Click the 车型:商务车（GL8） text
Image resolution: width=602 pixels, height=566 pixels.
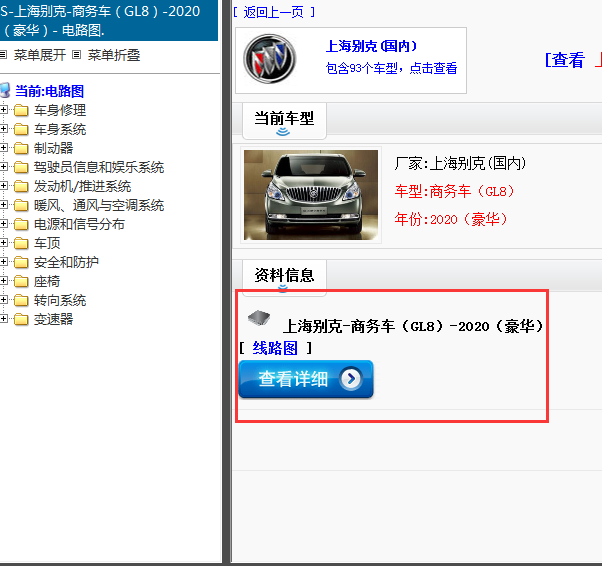pos(455,191)
